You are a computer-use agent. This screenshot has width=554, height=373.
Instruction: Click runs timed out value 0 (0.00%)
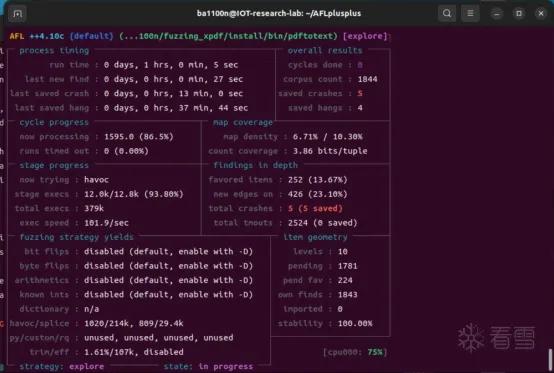[x=126, y=151]
